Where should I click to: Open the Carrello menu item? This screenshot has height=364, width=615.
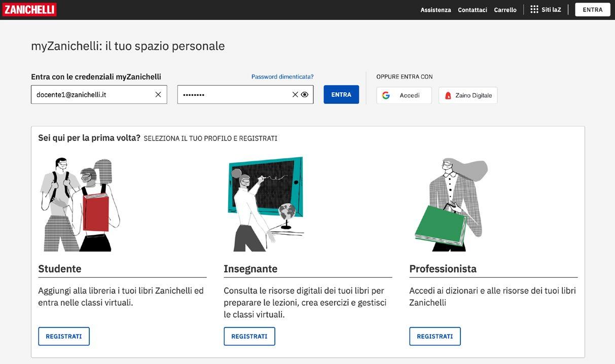pyautogui.click(x=505, y=10)
